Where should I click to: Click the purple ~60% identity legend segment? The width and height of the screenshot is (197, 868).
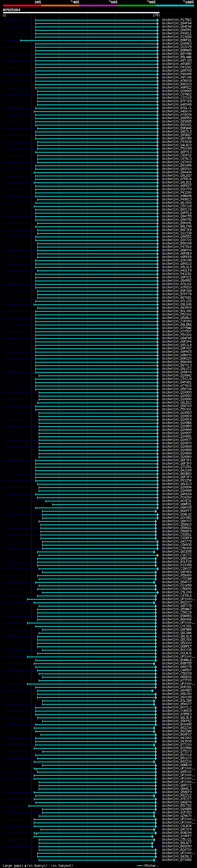coord(98,6)
